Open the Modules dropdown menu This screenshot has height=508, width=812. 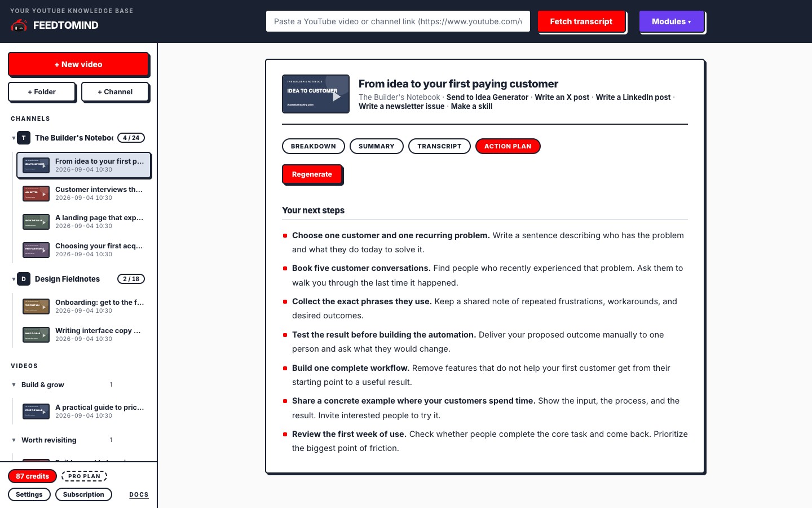(672, 21)
